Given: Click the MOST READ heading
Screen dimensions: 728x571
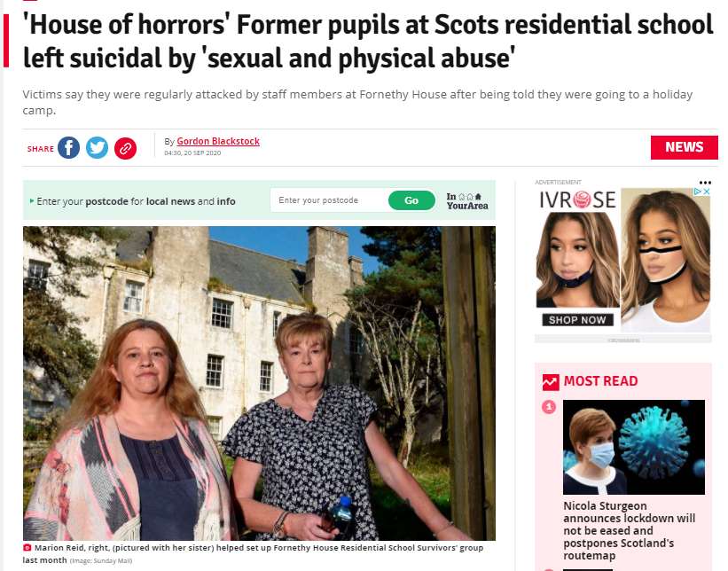Looking at the screenshot, I should coord(600,381).
